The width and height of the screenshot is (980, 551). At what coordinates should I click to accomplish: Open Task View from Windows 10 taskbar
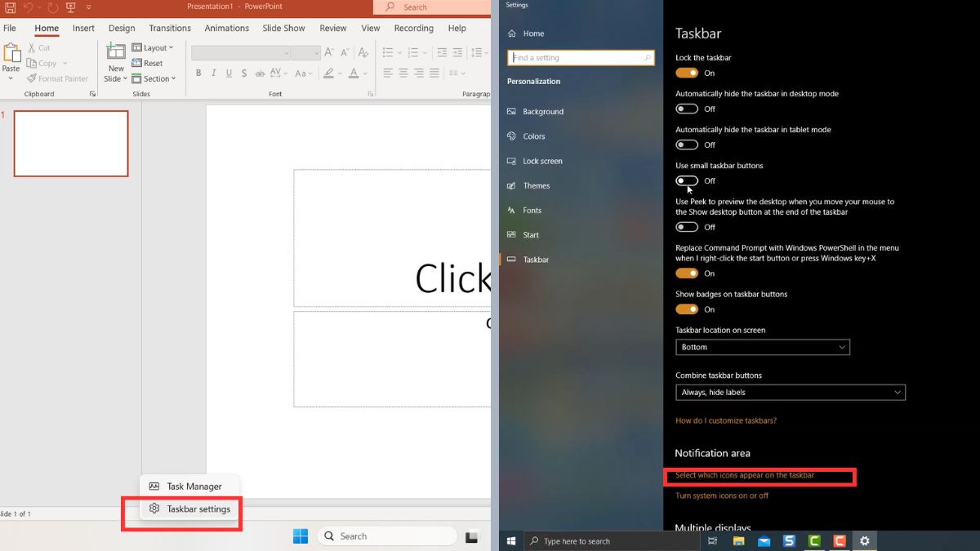tap(712, 541)
